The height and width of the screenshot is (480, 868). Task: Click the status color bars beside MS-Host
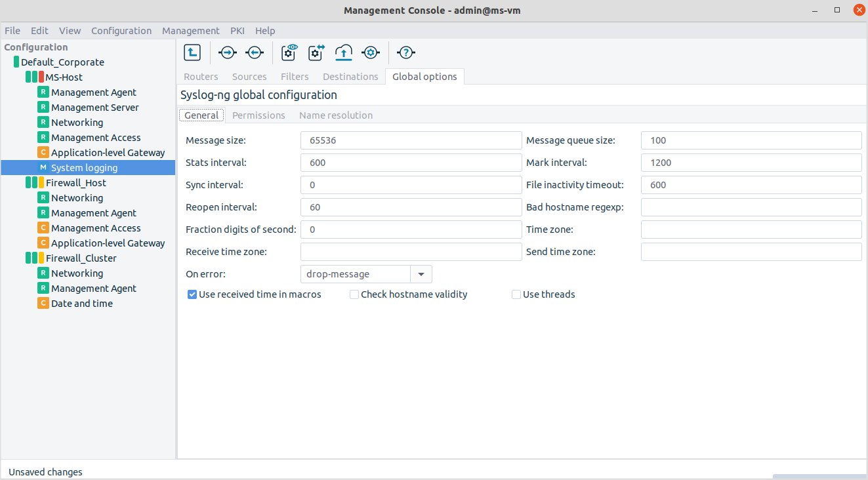point(35,77)
